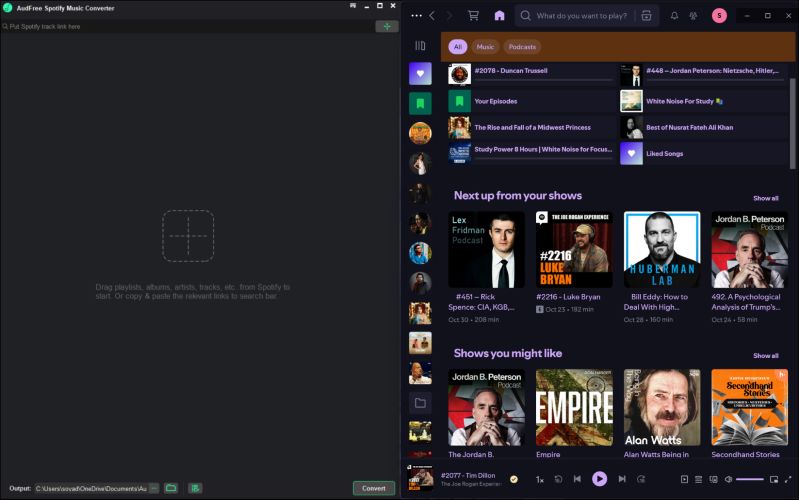
Task: Toggle the Queue panel
Action: 699,480
